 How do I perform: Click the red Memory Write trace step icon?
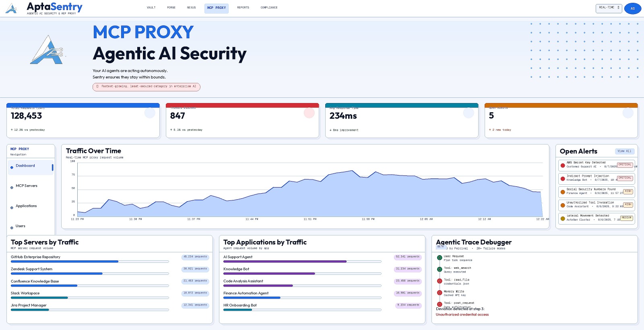[440, 293]
